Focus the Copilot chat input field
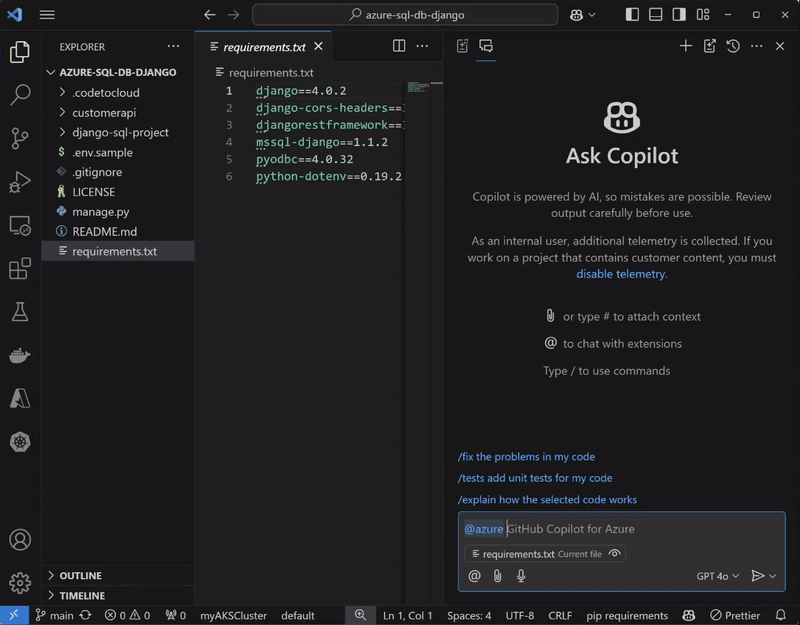800x625 pixels. tap(621, 529)
